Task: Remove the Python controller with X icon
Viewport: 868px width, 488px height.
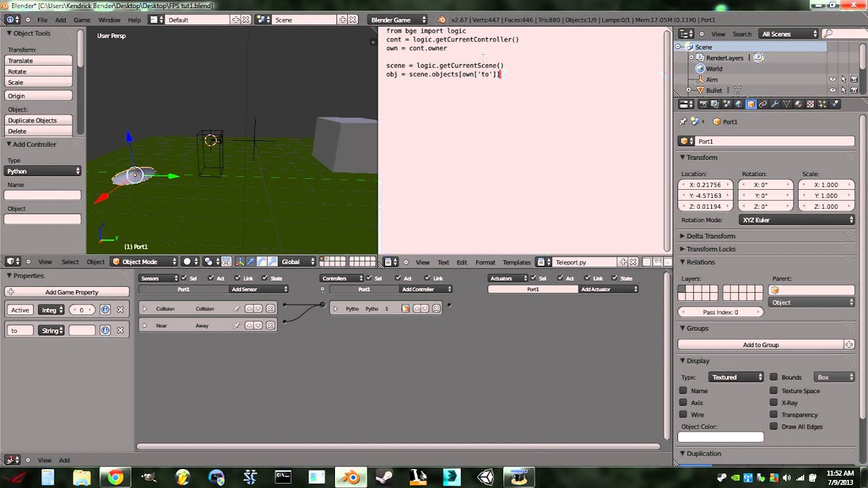Action: pos(437,308)
